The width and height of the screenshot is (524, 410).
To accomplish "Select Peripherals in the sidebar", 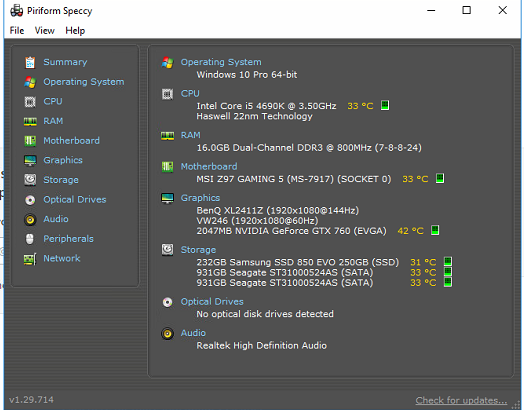I will (68, 239).
